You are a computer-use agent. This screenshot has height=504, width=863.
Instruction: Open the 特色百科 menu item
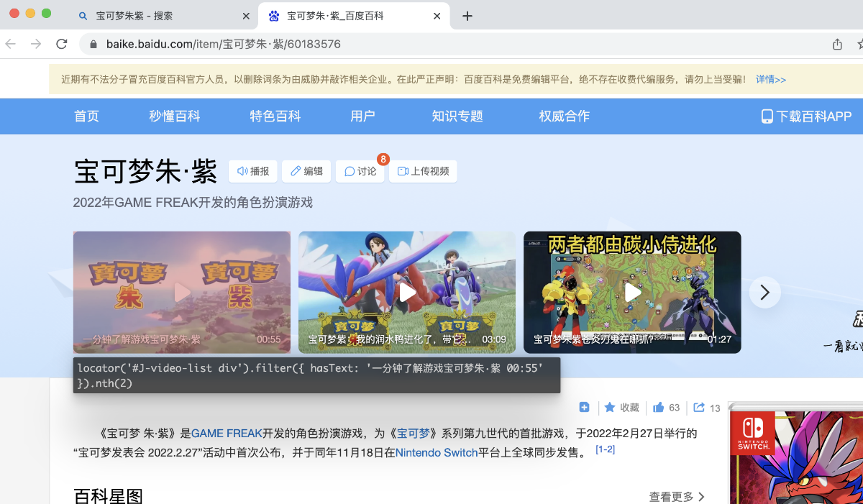coord(275,116)
